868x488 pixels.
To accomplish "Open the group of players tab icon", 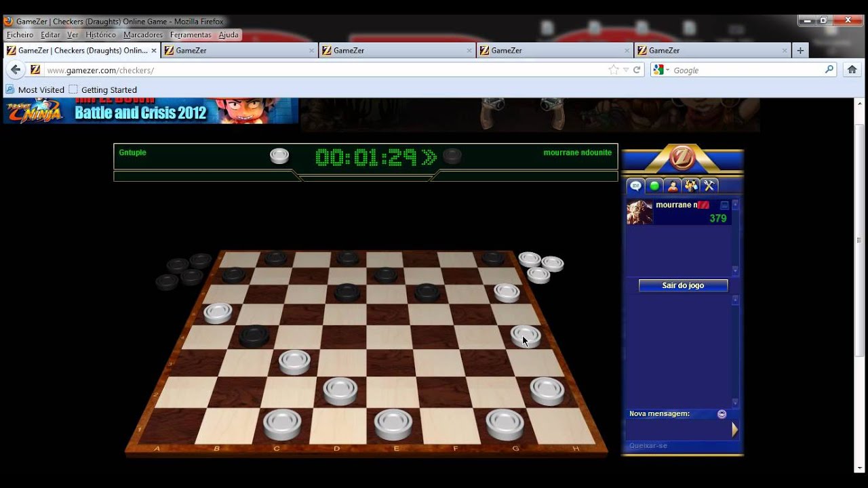I will (691, 186).
